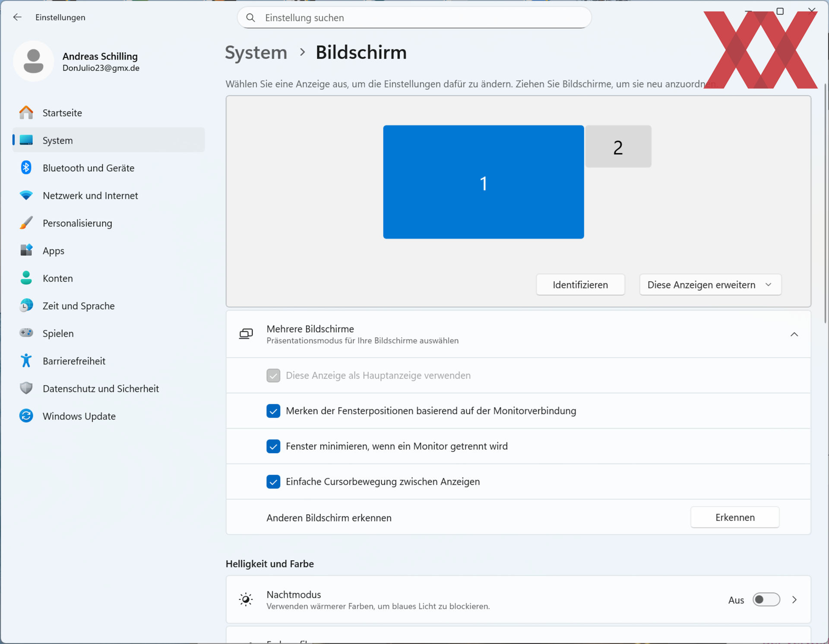Click the Einstellung suchen search field
This screenshot has height=644, width=829.
414,18
